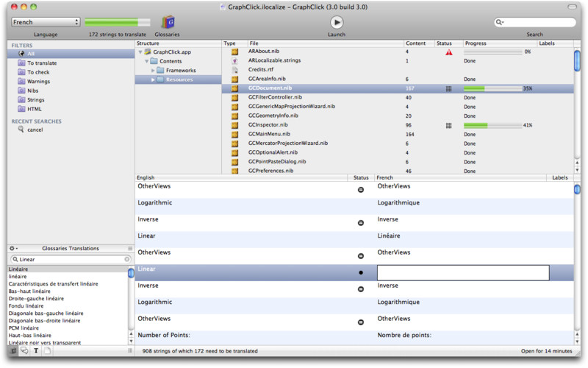The height and width of the screenshot is (368, 588).
Task: Toggle status of first OtherViews string
Action: 361,190
